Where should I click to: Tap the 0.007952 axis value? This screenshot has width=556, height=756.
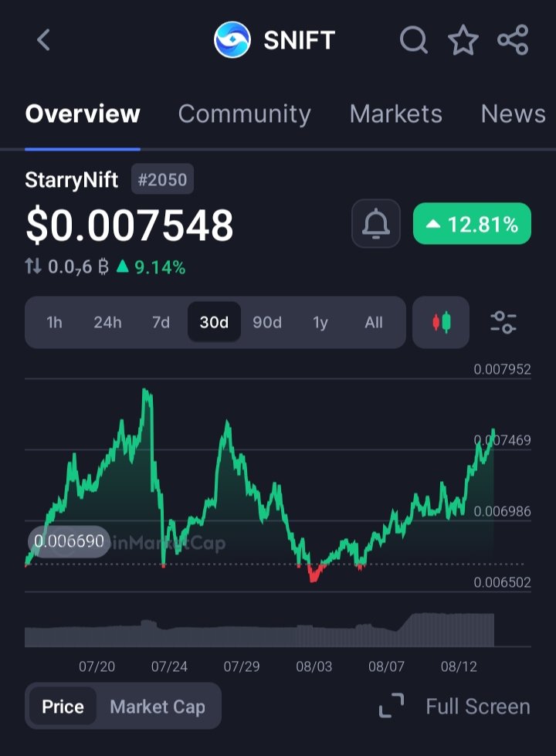pyautogui.click(x=502, y=369)
